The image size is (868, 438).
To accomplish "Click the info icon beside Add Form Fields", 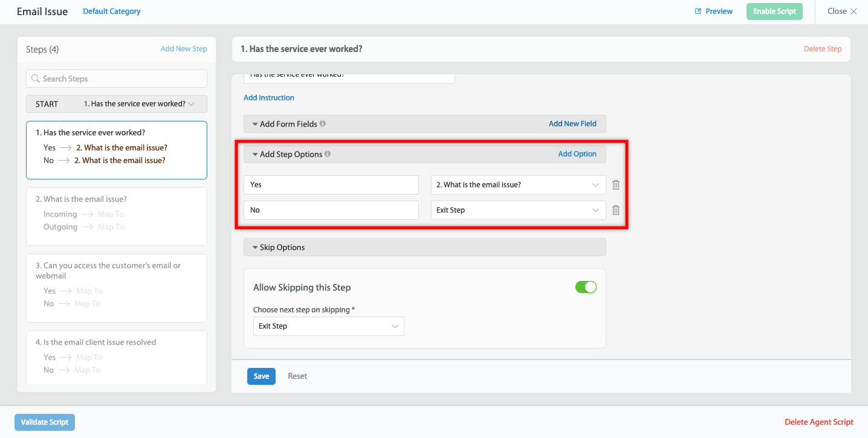I will 322,123.
